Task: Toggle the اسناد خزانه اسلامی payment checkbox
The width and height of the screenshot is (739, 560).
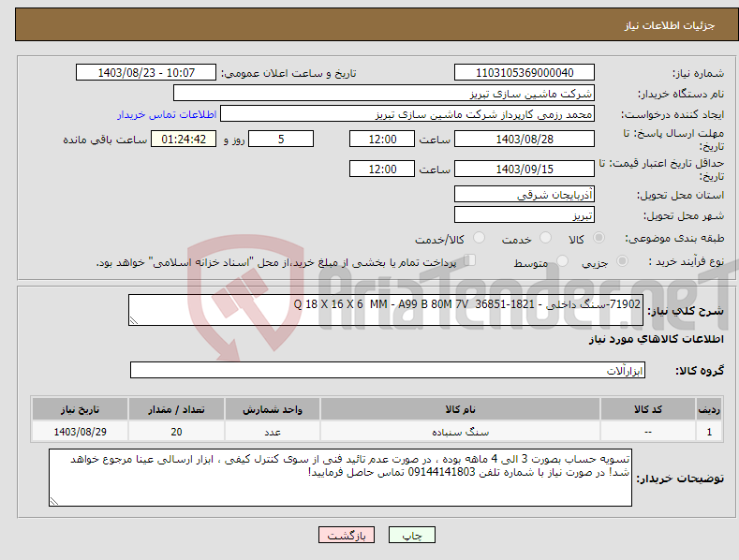Action: (x=470, y=260)
